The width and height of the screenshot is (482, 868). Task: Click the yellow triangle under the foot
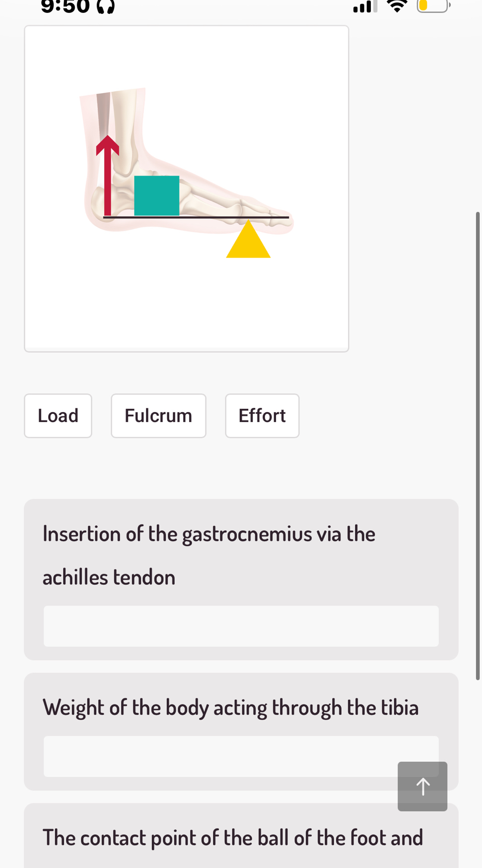[248, 239]
